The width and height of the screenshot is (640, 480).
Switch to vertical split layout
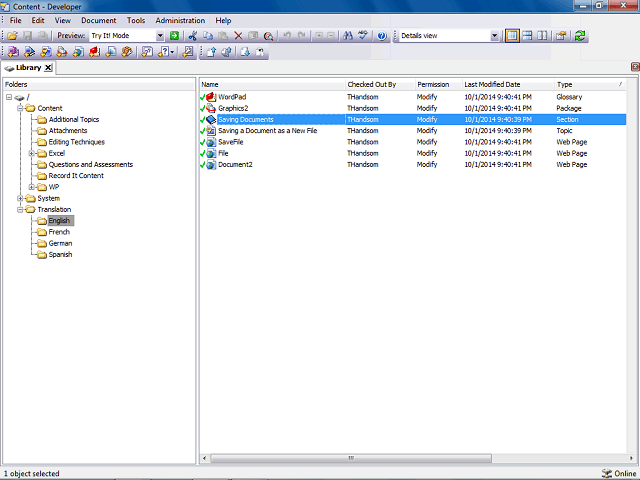(542, 36)
